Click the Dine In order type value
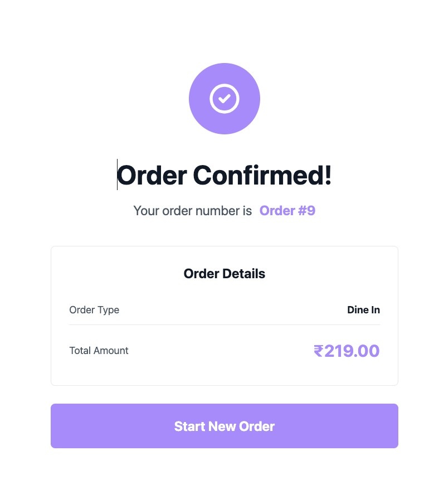Viewport: 439px width, 504px height. (364, 310)
